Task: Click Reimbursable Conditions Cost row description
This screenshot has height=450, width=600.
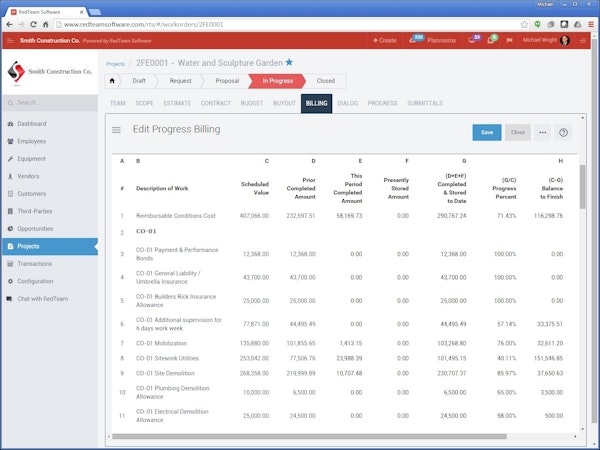Action: point(176,216)
